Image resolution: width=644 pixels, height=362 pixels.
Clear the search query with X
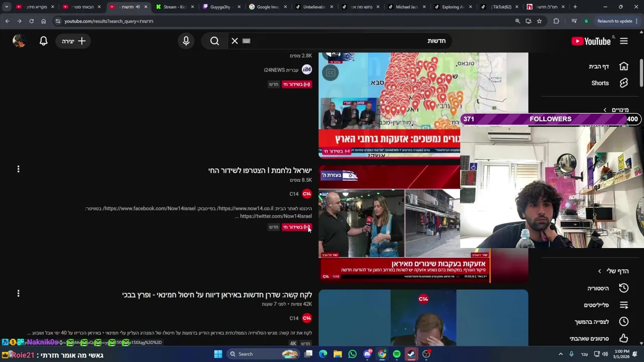pos(235,41)
